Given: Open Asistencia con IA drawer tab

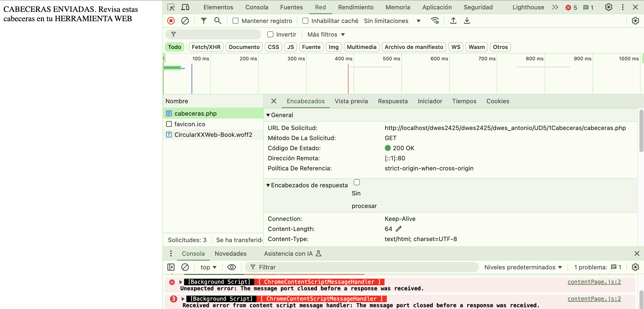Looking at the screenshot, I should tap(292, 254).
